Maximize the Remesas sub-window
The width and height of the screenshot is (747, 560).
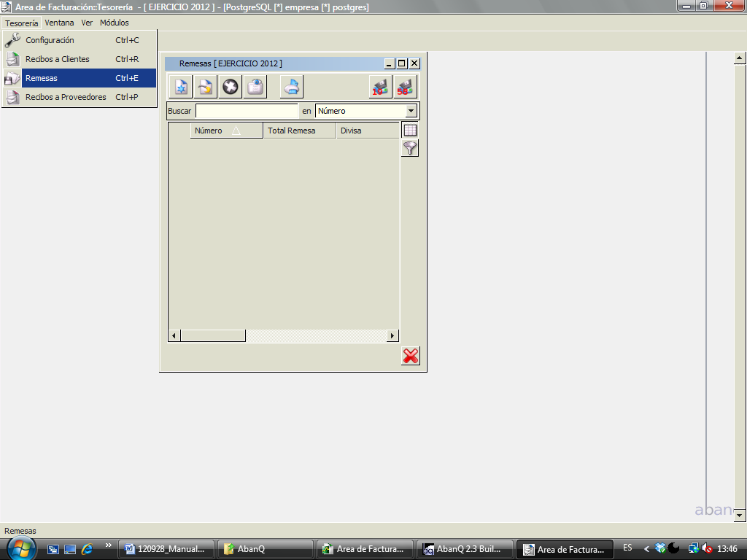[x=402, y=64]
